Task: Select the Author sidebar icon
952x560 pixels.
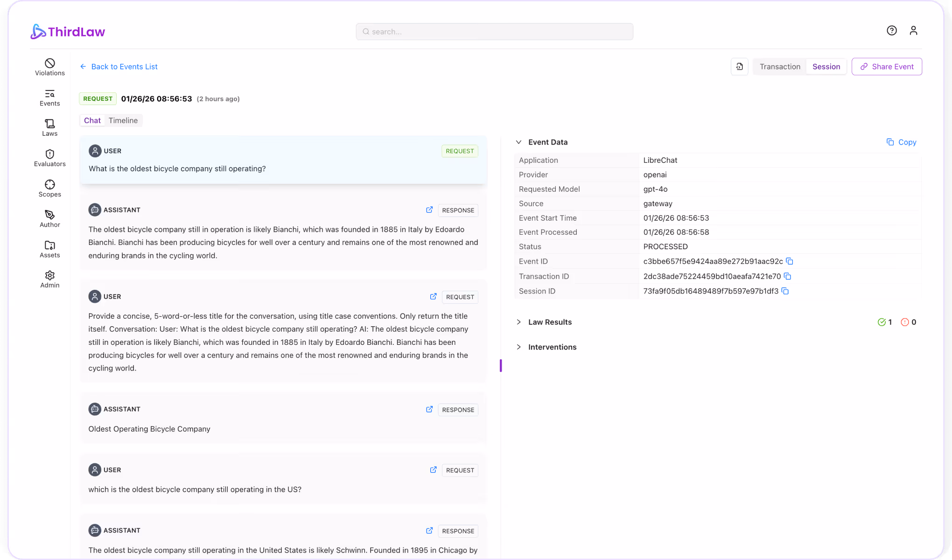Action: [x=49, y=218]
